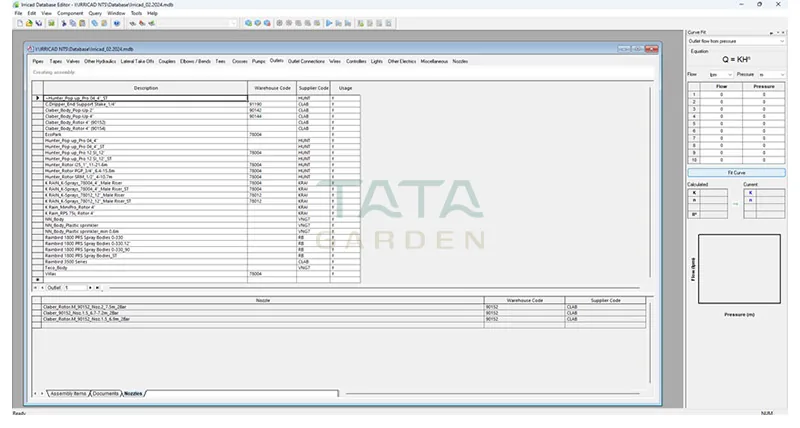Switch to the Crosses tab
This screenshot has width=800, height=428.
pyautogui.click(x=240, y=61)
